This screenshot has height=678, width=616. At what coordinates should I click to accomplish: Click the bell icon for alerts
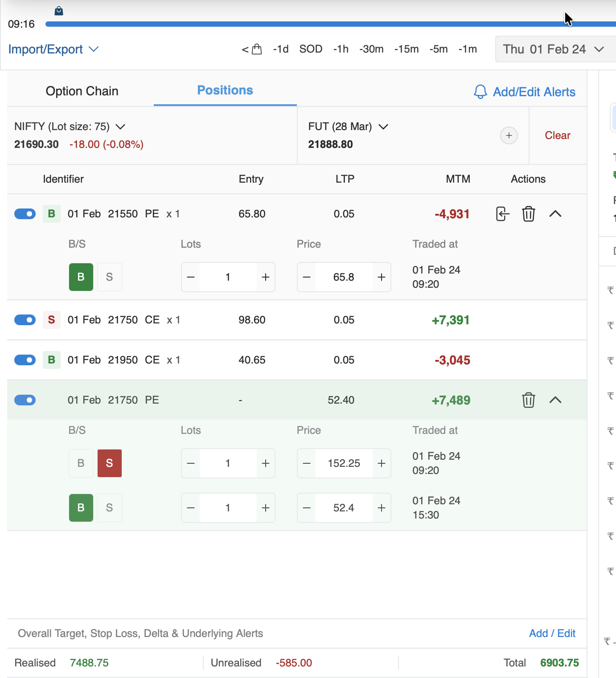(480, 92)
